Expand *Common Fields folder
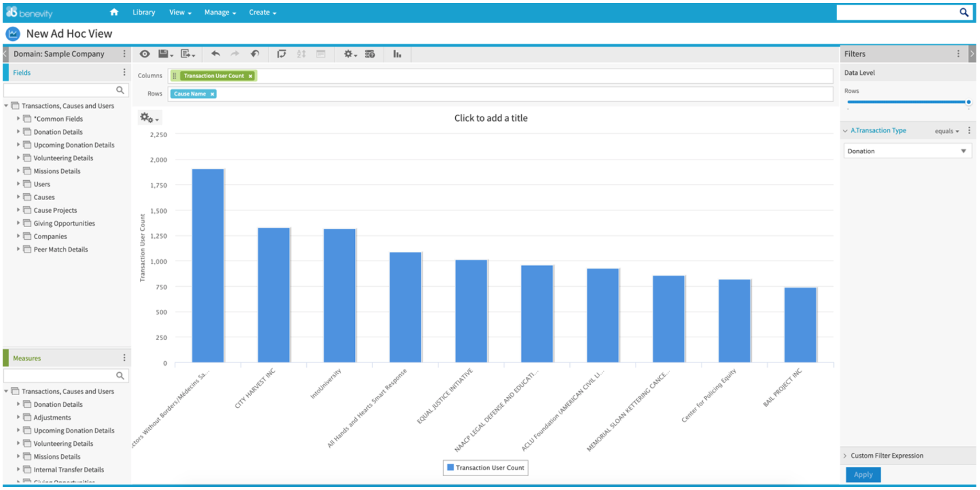This screenshot has width=980, height=490. tap(18, 118)
